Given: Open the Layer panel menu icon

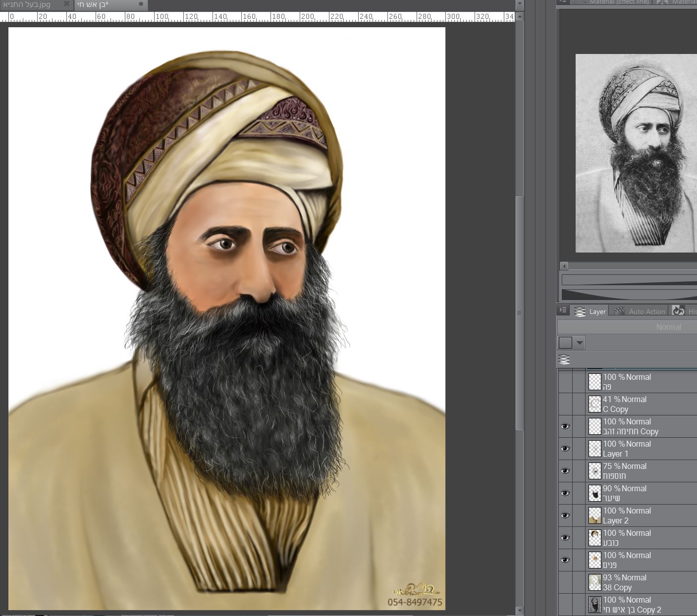Looking at the screenshot, I should point(563,310).
